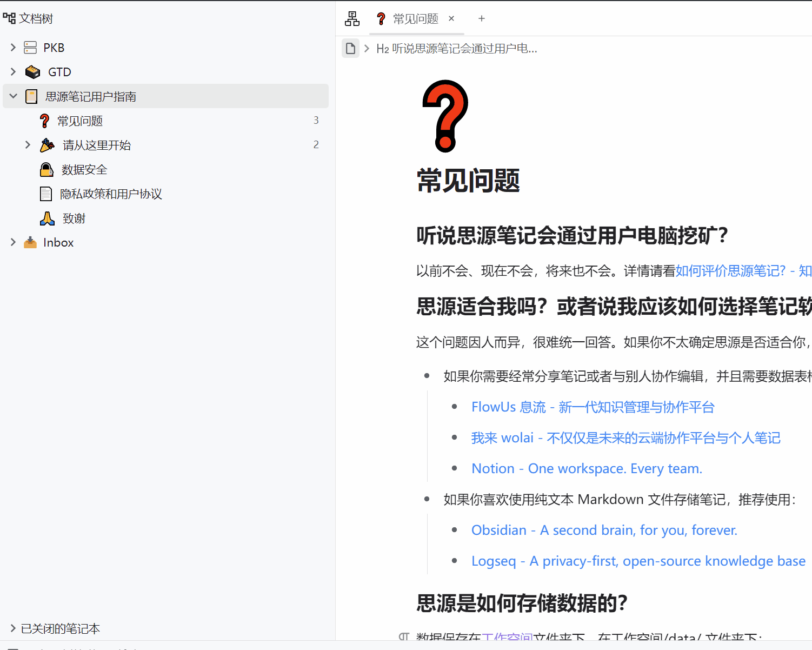The width and height of the screenshot is (812, 650).
Task: Click the lock icon beside 数据安全
Action: (x=46, y=169)
